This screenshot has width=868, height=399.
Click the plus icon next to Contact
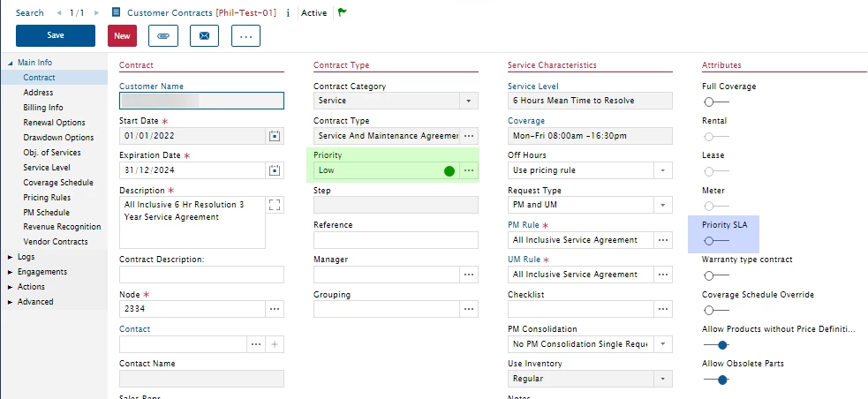[275, 344]
